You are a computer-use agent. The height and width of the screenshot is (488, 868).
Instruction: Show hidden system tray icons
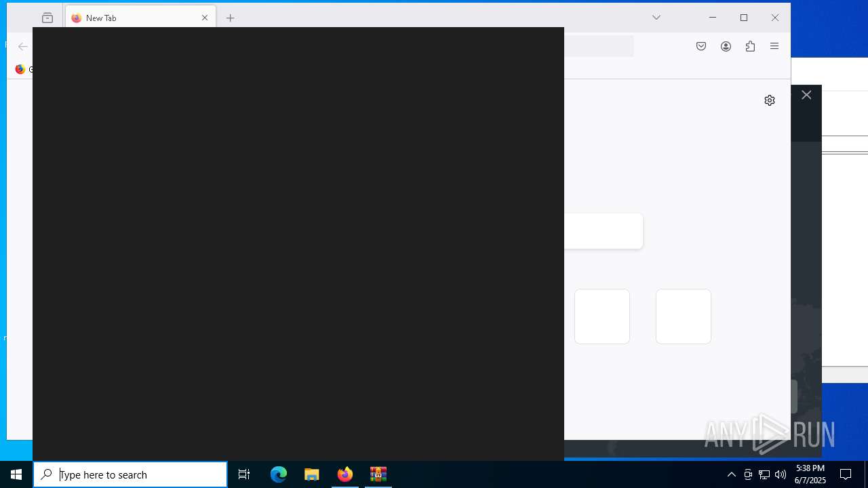[731, 474]
